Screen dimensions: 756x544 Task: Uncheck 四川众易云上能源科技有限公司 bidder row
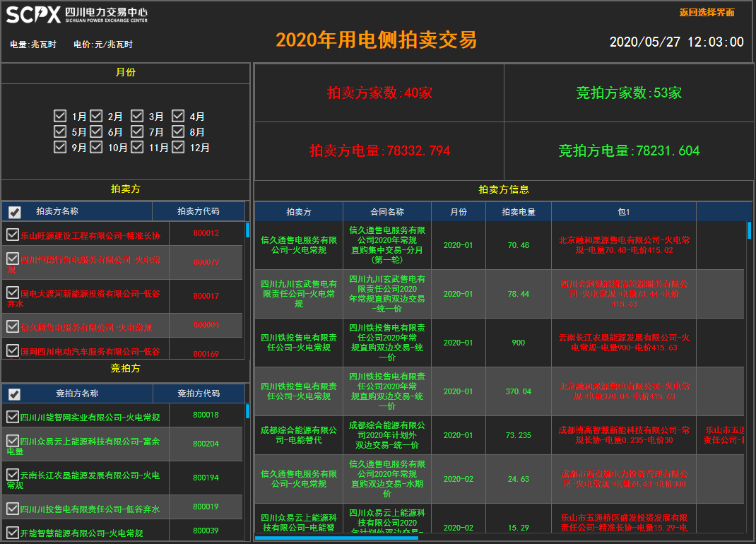click(13, 441)
